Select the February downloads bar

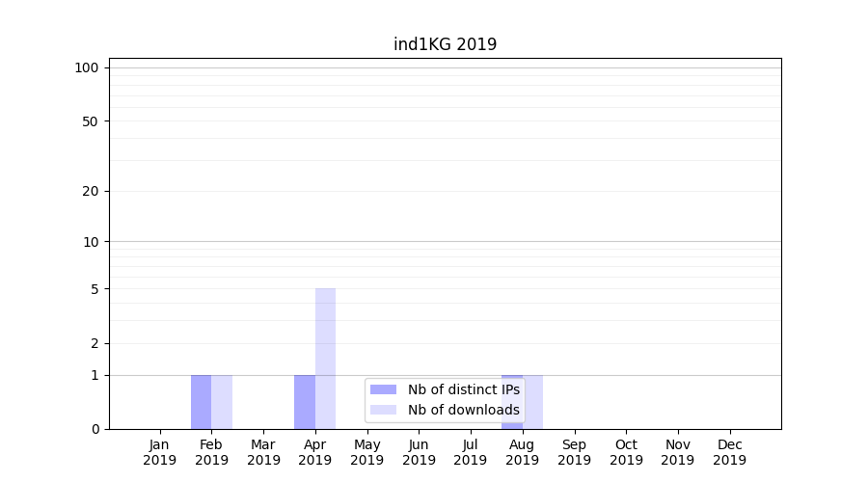coord(222,401)
